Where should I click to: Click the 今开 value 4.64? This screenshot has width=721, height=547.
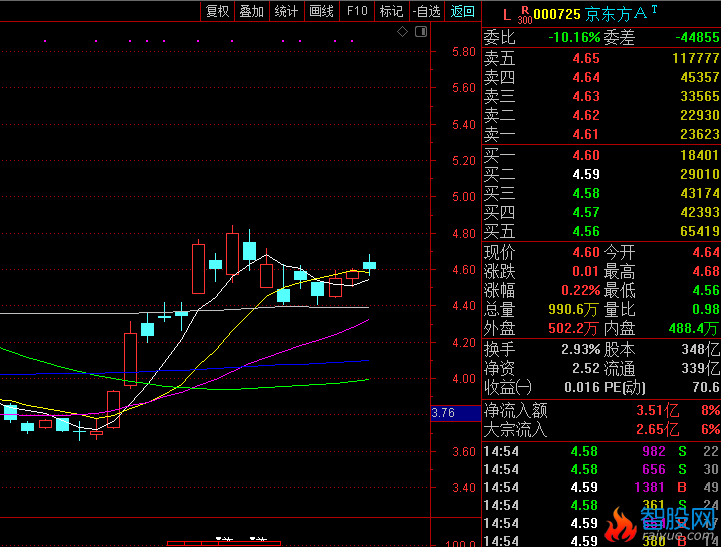coord(706,252)
